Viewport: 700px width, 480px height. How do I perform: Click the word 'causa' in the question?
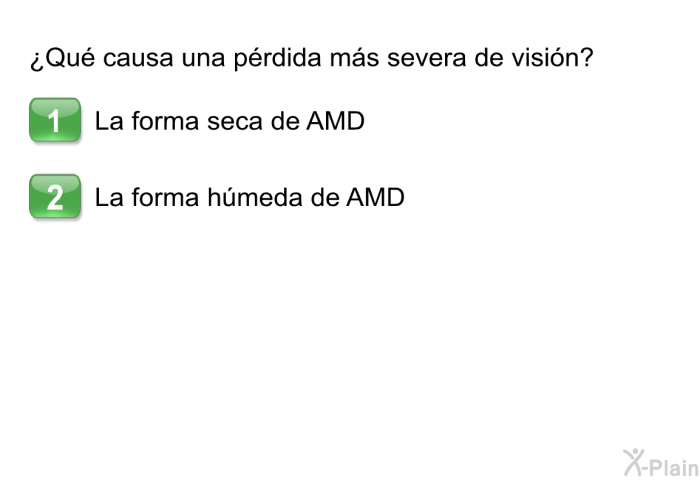[x=138, y=58]
